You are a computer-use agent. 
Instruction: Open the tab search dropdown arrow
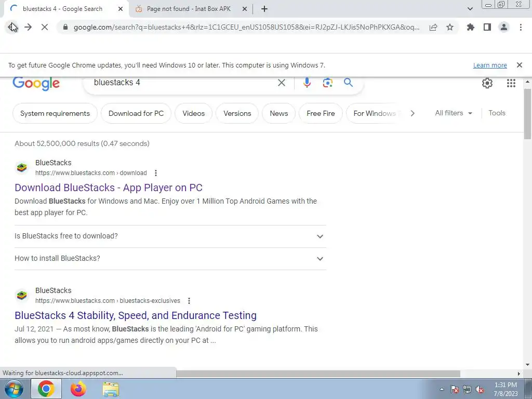(x=470, y=9)
